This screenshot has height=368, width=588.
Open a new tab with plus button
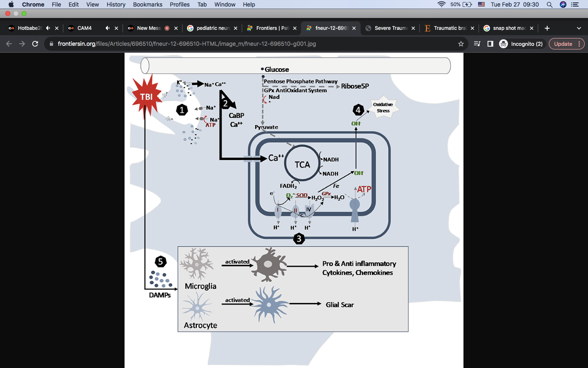tap(547, 28)
